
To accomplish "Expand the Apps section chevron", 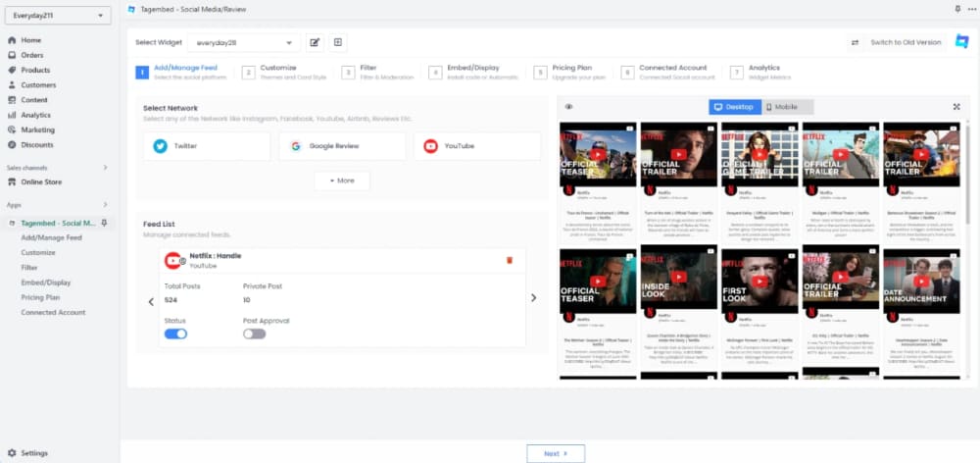I will pyautogui.click(x=105, y=205).
